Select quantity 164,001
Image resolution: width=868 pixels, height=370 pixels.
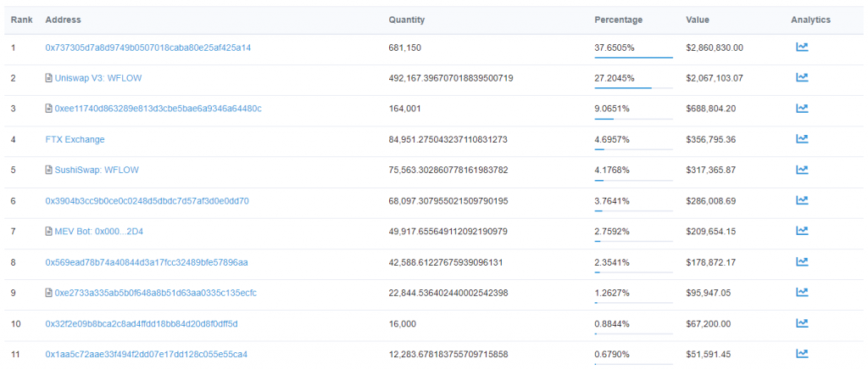point(404,109)
